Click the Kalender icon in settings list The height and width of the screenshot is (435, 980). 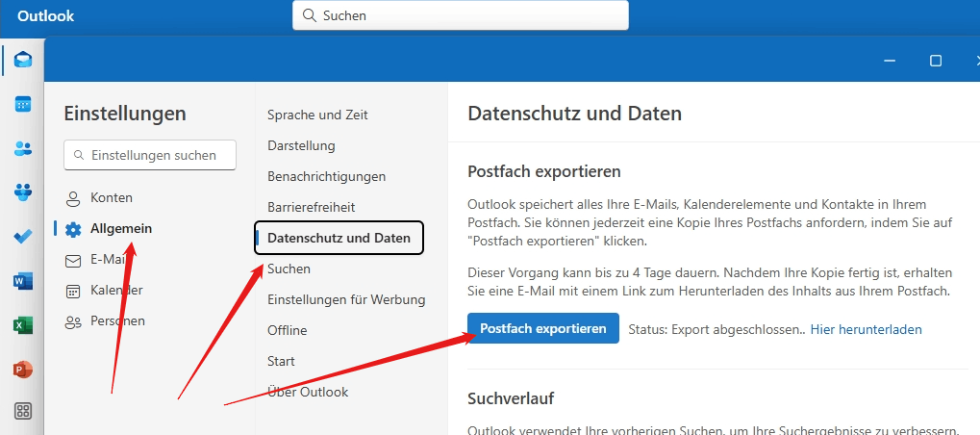[73, 292]
